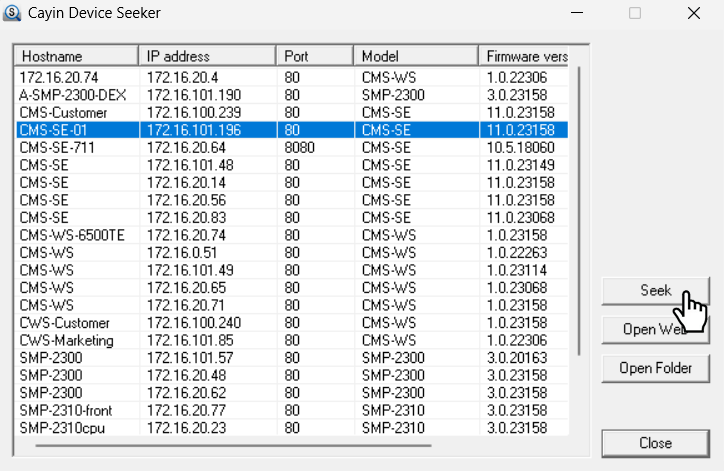Click IP address 172.16.20.23
The image size is (724, 471).
186,428
